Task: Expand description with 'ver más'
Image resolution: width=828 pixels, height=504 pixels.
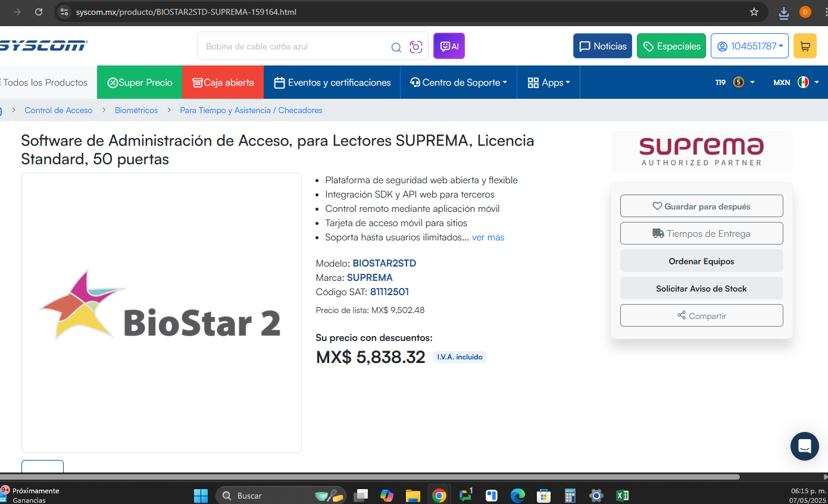Action: [x=488, y=237]
